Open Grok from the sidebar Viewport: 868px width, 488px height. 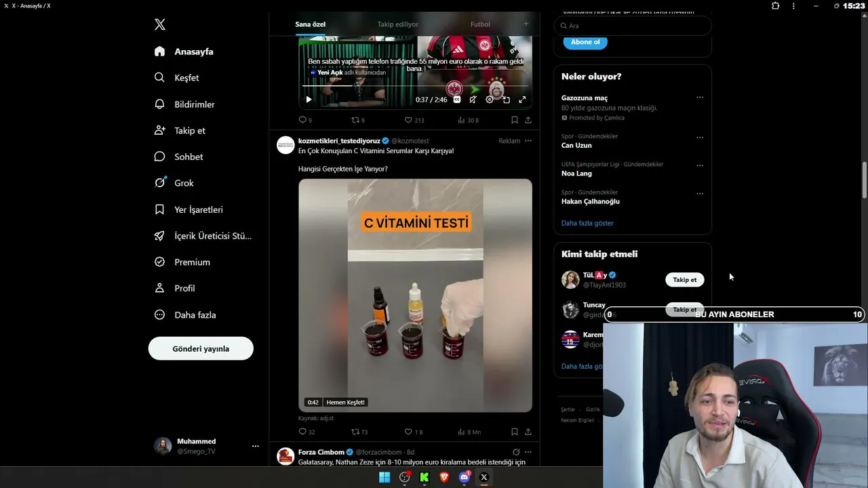(x=174, y=183)
